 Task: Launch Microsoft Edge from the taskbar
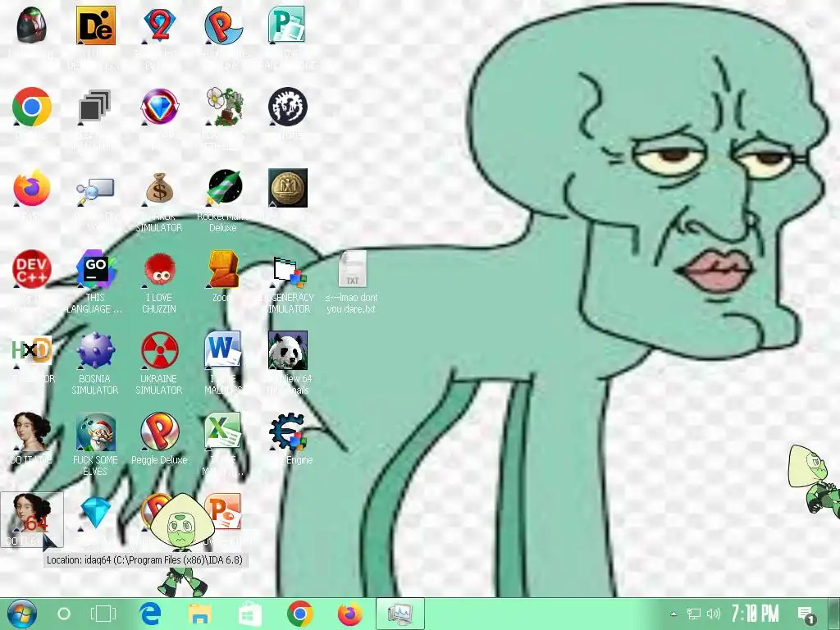pyautogui.click(x=150, y=614)
